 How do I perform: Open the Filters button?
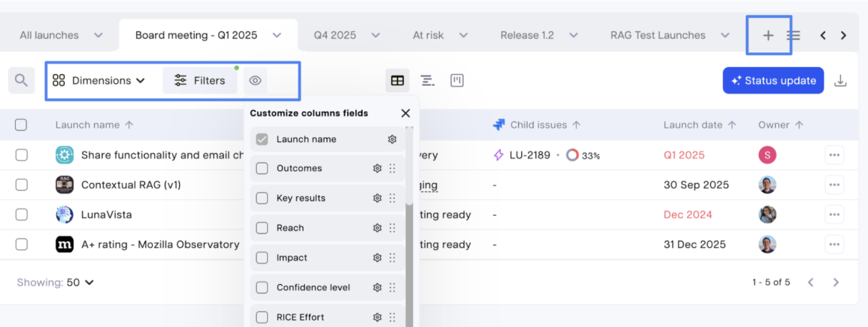click(200, 81)
